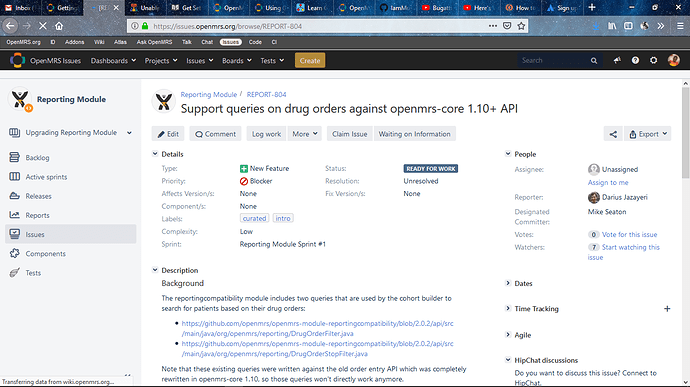Click the share issue icon

(613, 134)
